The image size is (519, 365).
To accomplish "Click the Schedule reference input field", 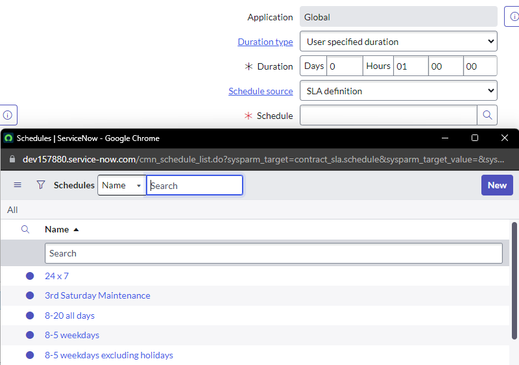I will 388,115.
